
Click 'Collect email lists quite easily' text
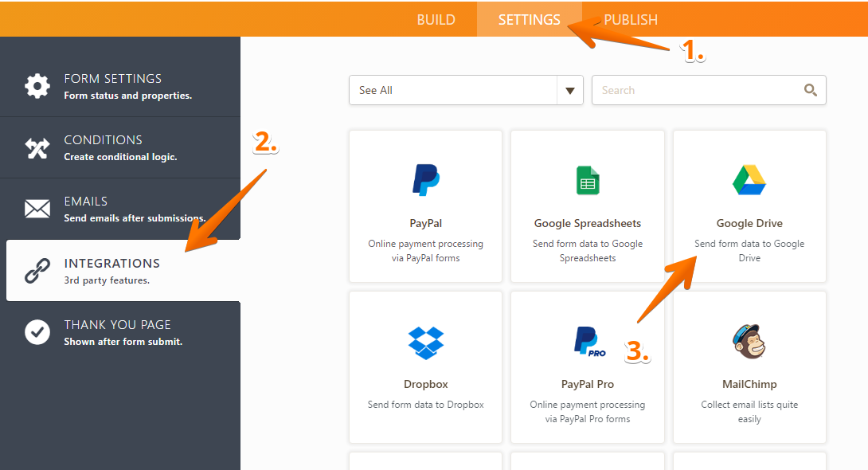click(x=749, y=412)
